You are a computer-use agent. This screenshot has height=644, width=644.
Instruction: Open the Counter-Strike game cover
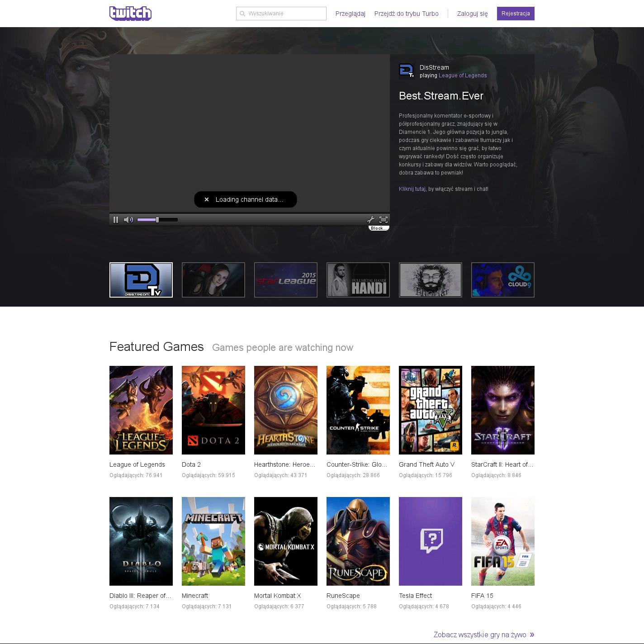click(358, 410)
